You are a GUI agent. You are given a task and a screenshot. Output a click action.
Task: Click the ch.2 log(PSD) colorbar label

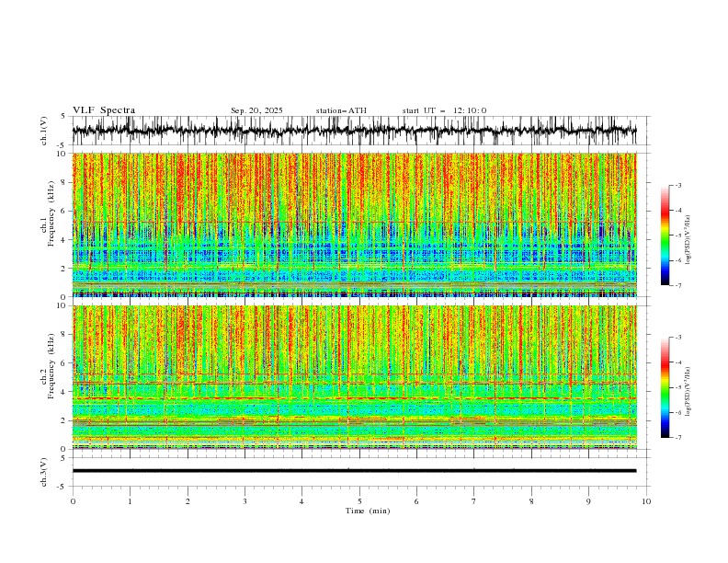point(688,392)
